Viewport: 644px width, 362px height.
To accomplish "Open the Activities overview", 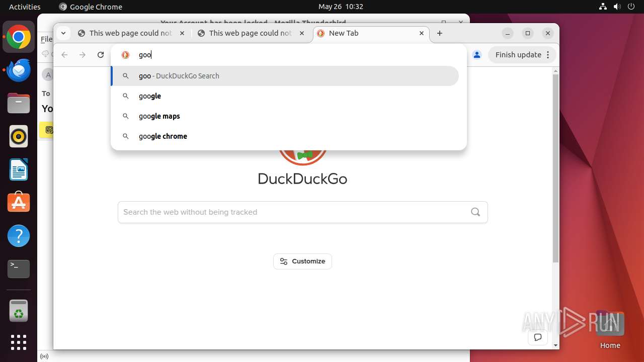I will pos(25,7).
